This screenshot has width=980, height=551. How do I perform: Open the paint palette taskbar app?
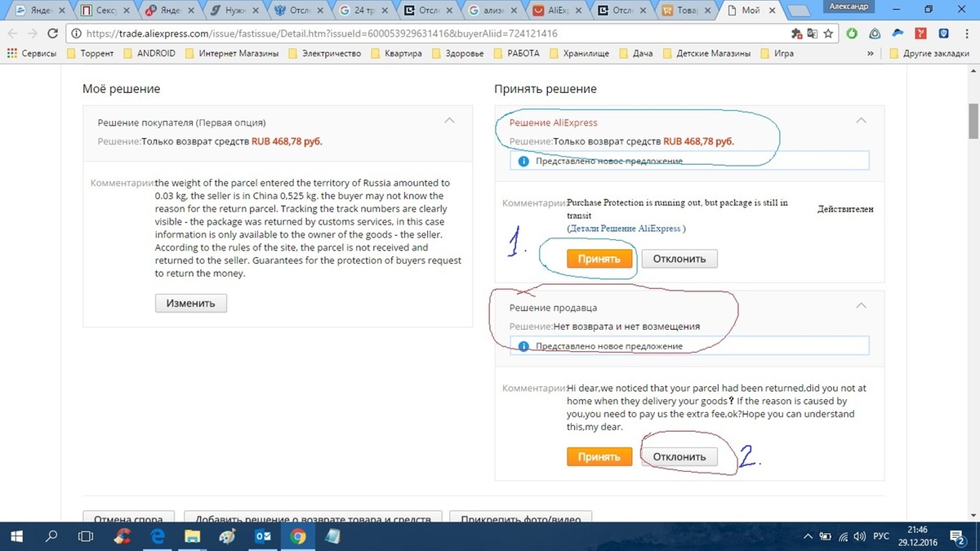228,536
